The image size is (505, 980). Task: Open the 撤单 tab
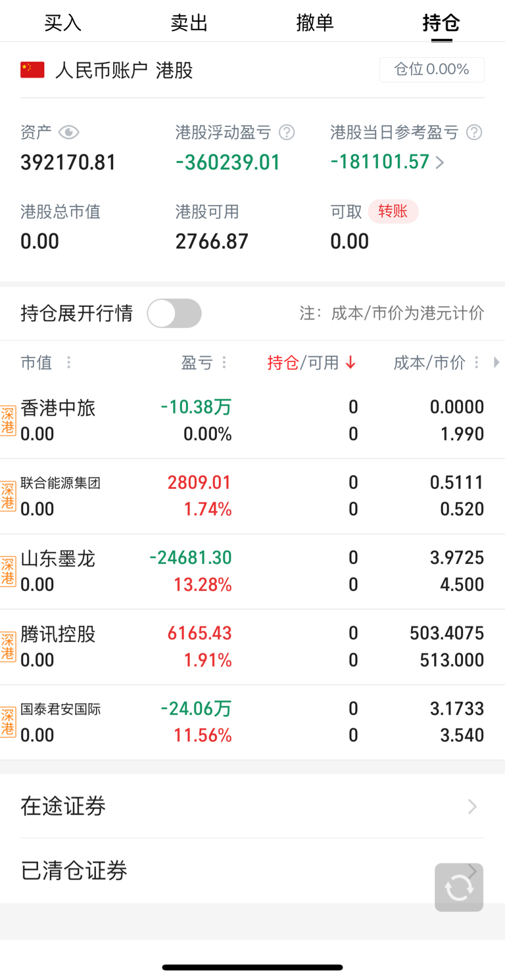tap(316, 23)
